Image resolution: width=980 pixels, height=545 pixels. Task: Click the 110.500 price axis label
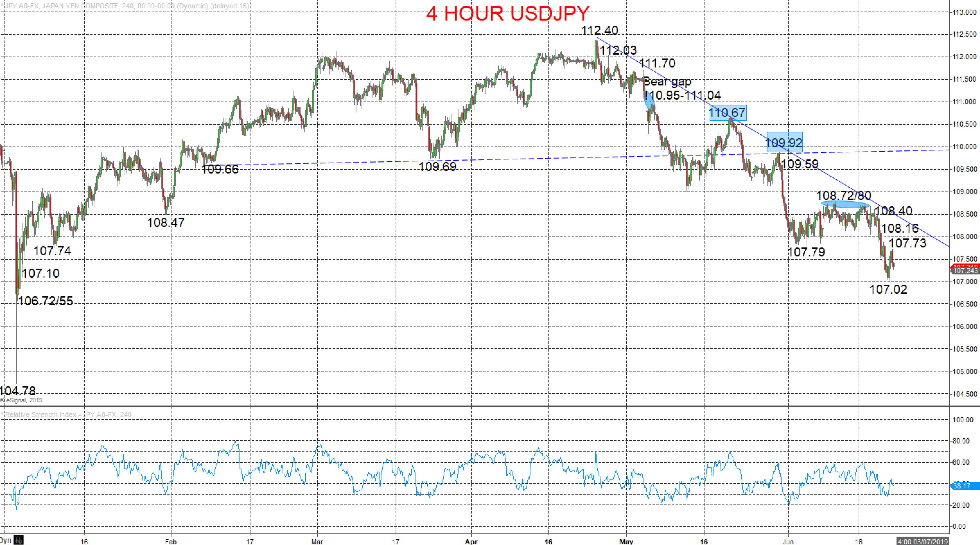pyautogui.click(x=964, y=124)
